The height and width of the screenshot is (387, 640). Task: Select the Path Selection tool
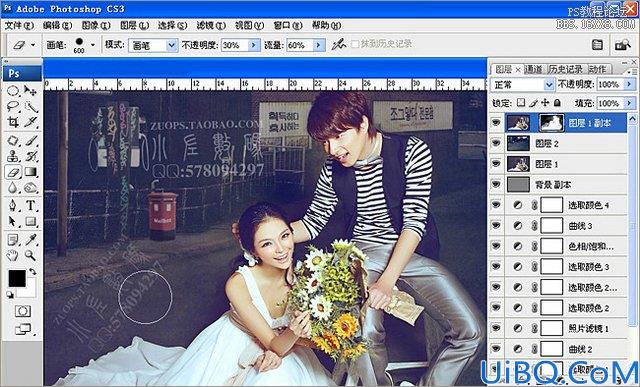(x=13, y=221)
